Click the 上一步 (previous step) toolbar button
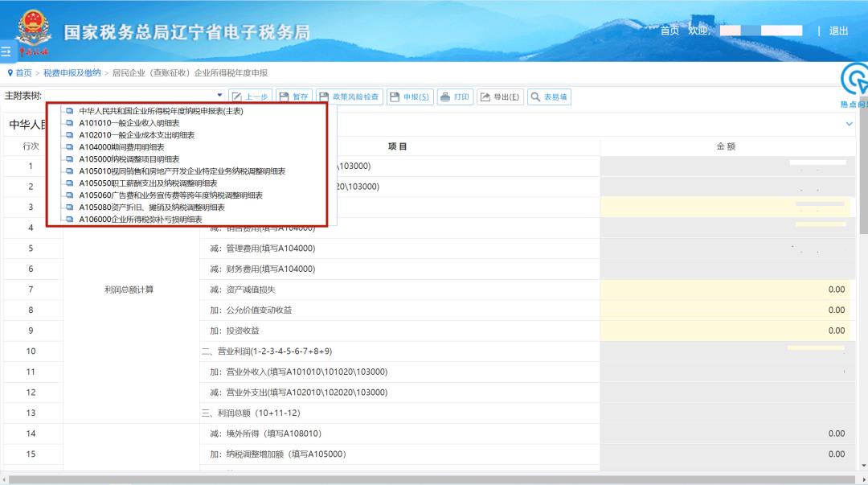This screenshot has width=868, height=485. coord(251,97)
